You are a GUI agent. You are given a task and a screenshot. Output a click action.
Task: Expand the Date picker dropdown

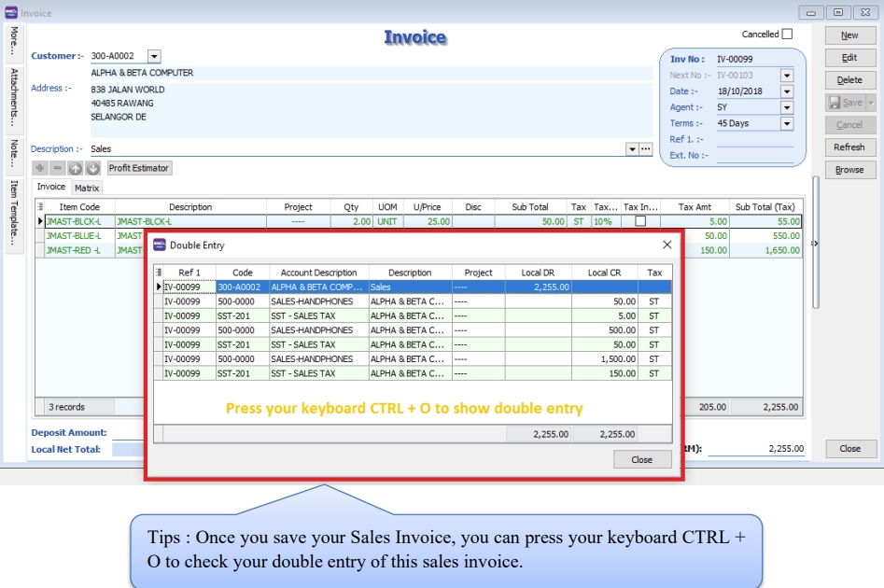tap(786, 91)
